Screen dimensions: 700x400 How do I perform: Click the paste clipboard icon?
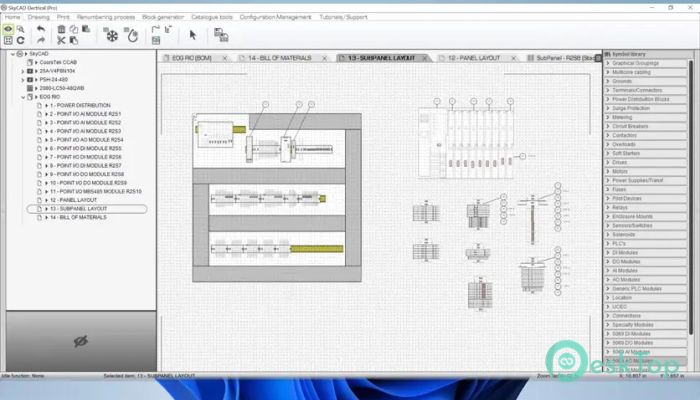tap(74, 41)
